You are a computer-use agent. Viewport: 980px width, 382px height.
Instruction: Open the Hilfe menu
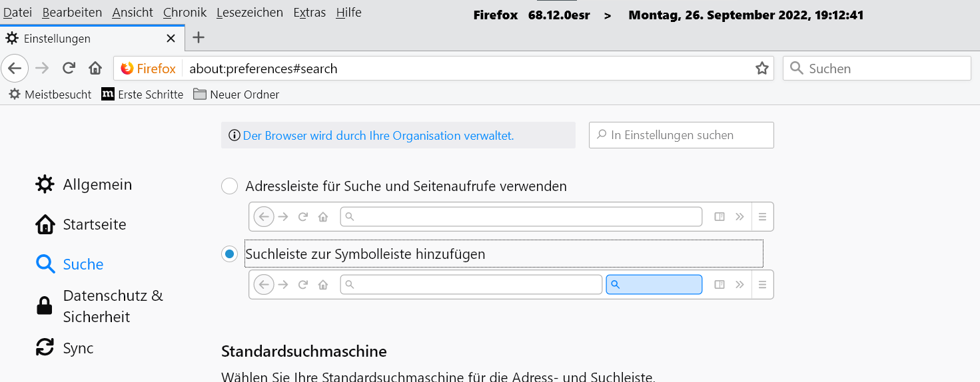[x=349, y=12]
